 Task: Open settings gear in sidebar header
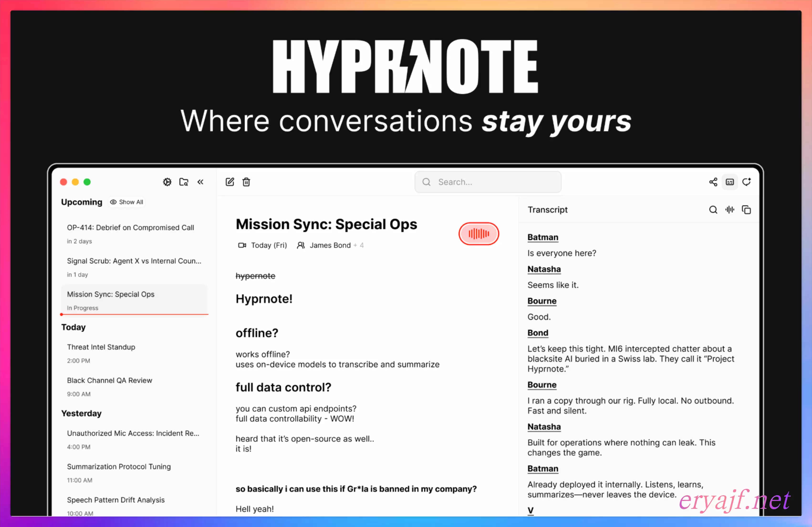pyautogui.click(x=167, y=182)
